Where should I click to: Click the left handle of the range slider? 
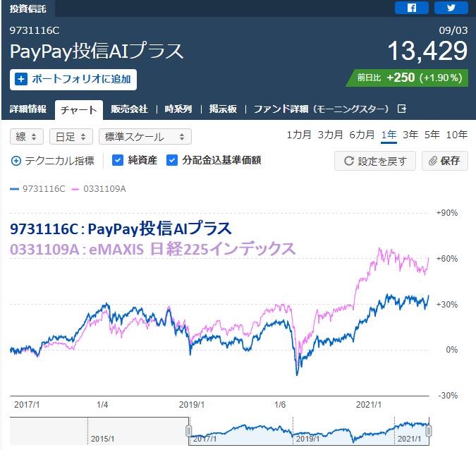coord(188,430)
